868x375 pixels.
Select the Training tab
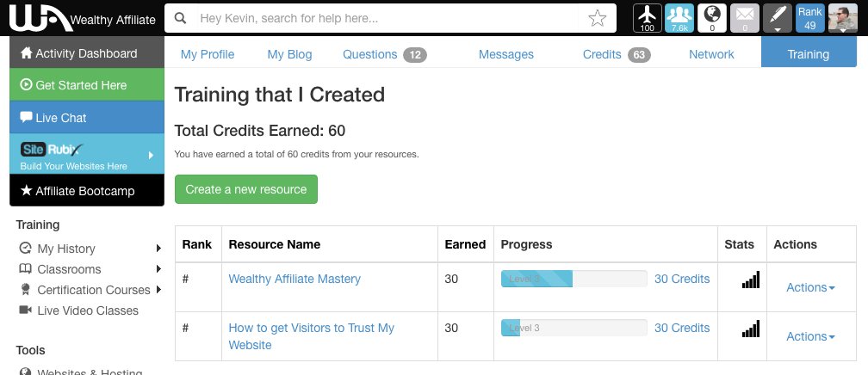(809, 52)
